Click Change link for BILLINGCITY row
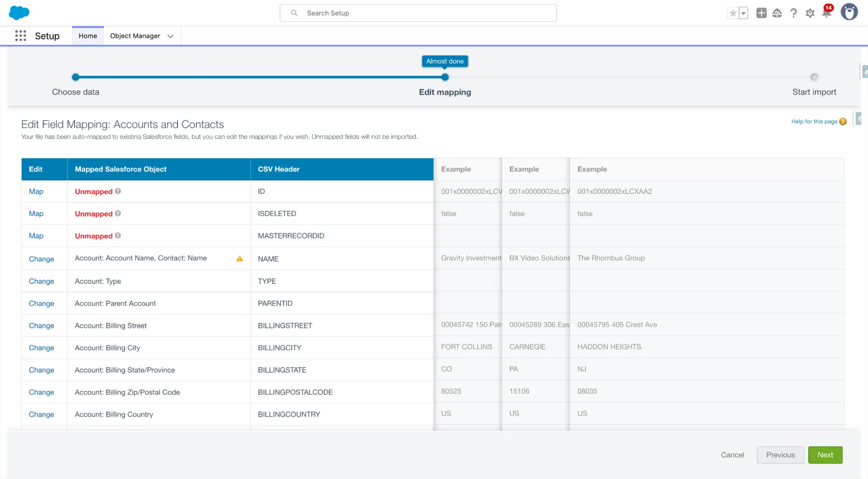 41,348
